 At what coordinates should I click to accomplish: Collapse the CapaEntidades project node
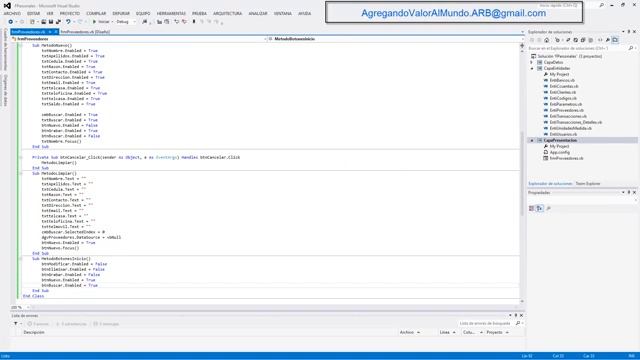(x=532, y=69)
